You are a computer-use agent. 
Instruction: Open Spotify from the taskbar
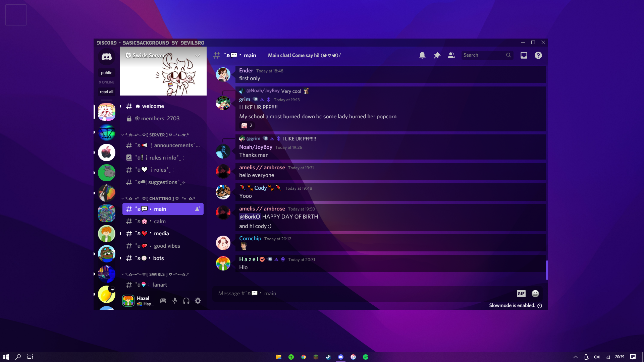point(366,357)
